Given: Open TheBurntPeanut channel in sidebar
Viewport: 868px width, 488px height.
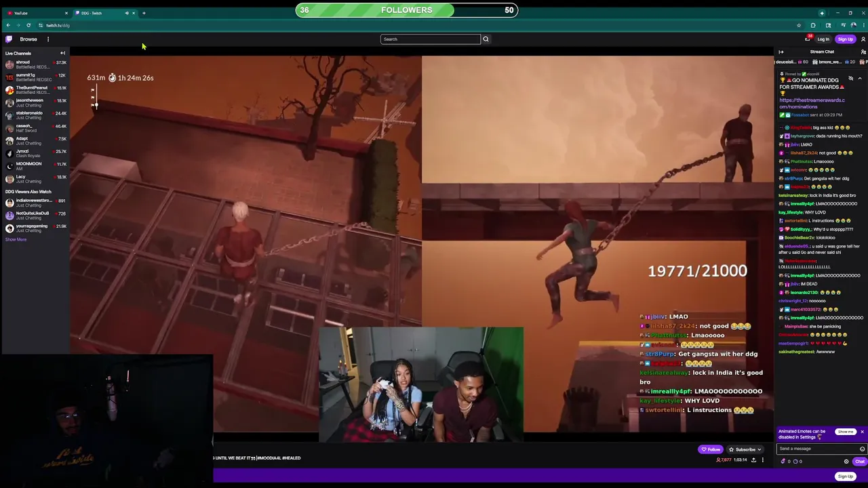Looking at the screenshot, I should (x=35, y=90).
